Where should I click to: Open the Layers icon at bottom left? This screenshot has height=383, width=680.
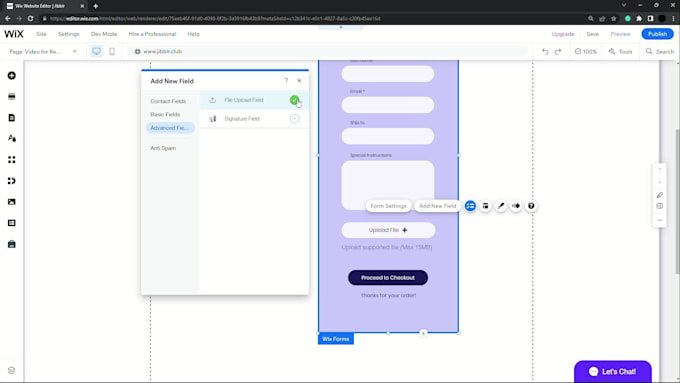12,370
